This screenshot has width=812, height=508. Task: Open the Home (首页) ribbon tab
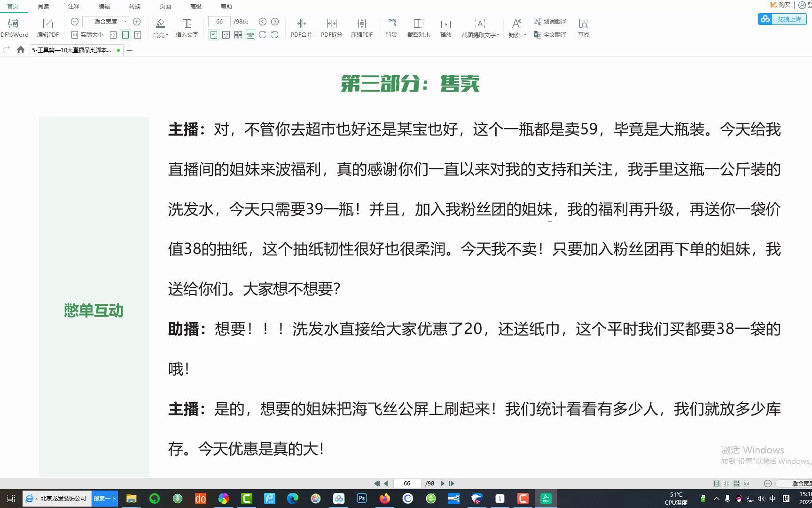tap(13, 6)
